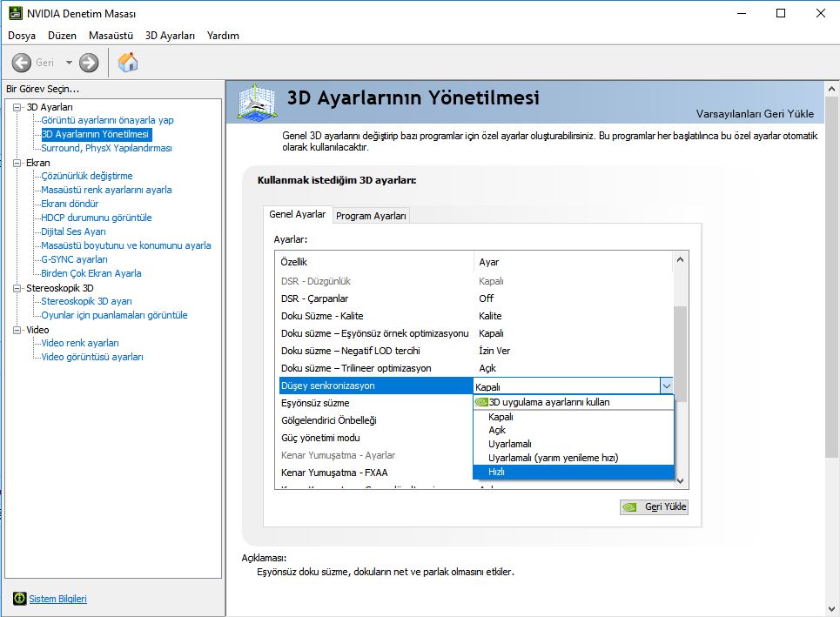Click Varsayılanları Geri Yükle link
This screenshot has height=617, width=840.
click(755, 113)
